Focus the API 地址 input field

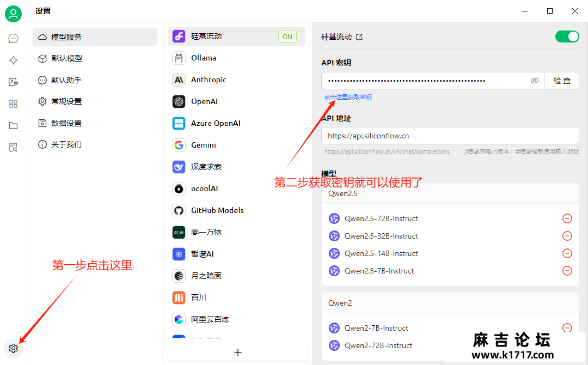(x=450, y=136)
